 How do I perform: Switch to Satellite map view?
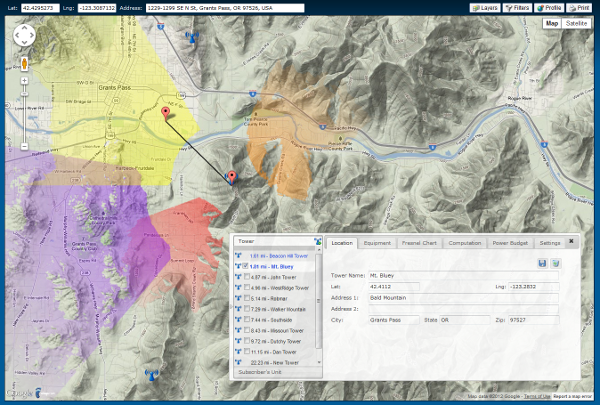576,23
